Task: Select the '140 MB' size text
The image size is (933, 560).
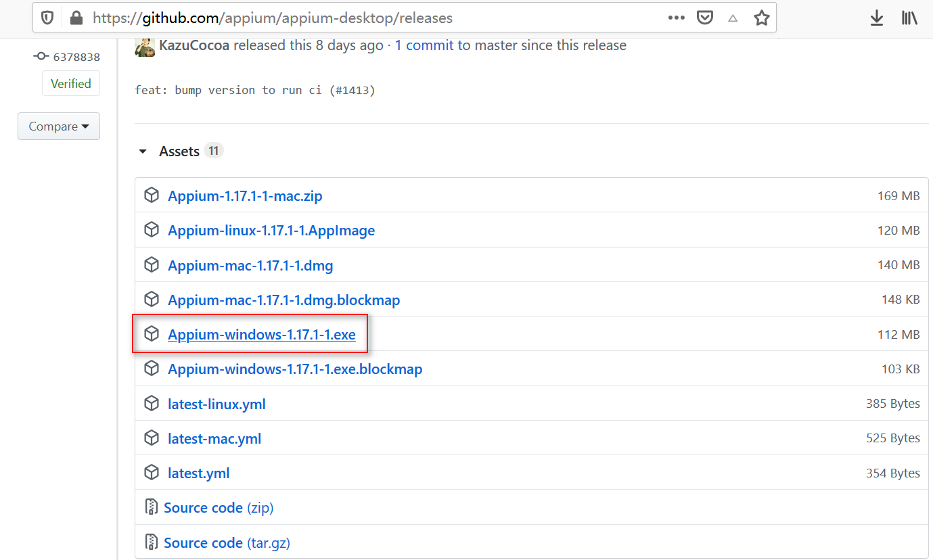Action: click(898, 265)
